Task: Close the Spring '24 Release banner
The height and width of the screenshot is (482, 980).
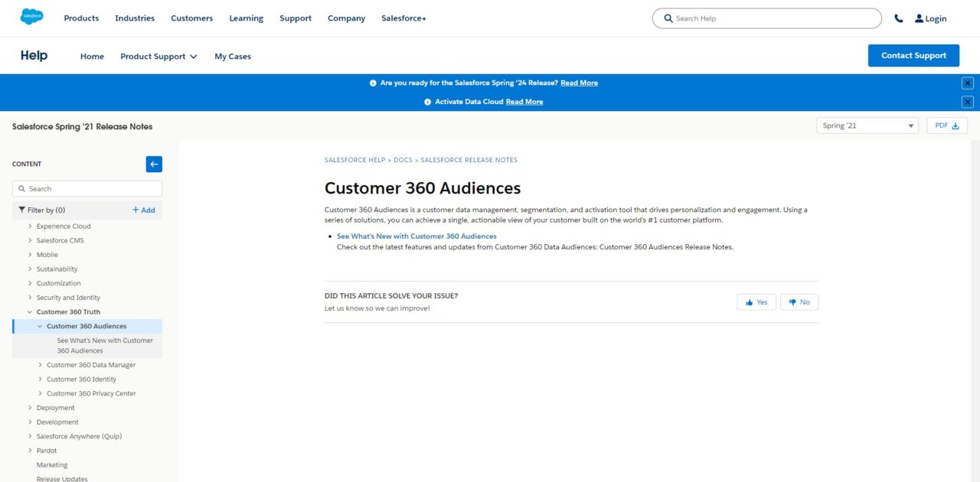Action: point(968,83)
